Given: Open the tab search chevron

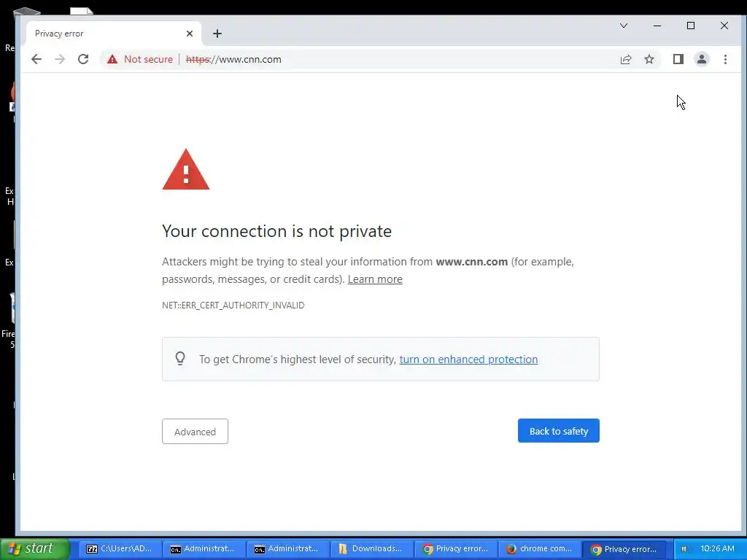Looking at the screenshot, I should coord(624,26).
